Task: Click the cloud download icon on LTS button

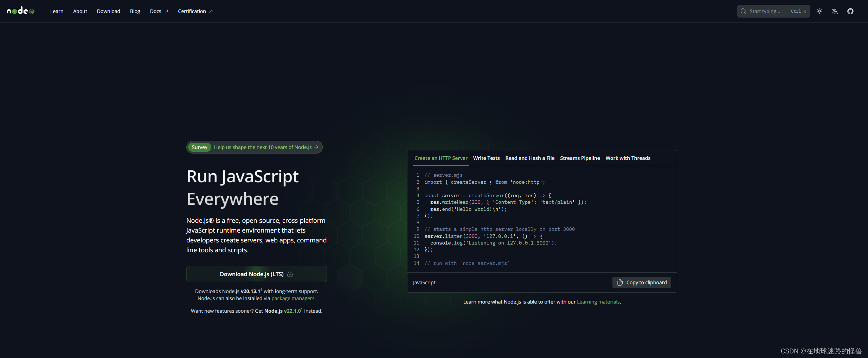Action: pyautogui.click(x=290, y=274)
